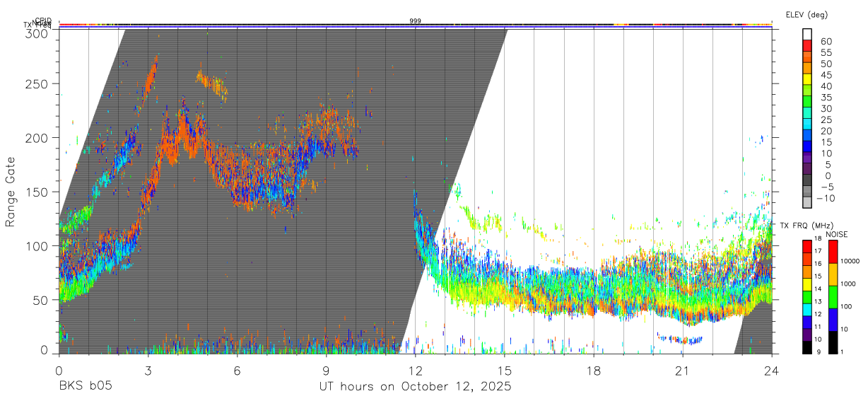Image resolution: width=868 pixels, height=401 pixels.
Task: Click x-axis tick label '9'
Action: click(327, 370)
